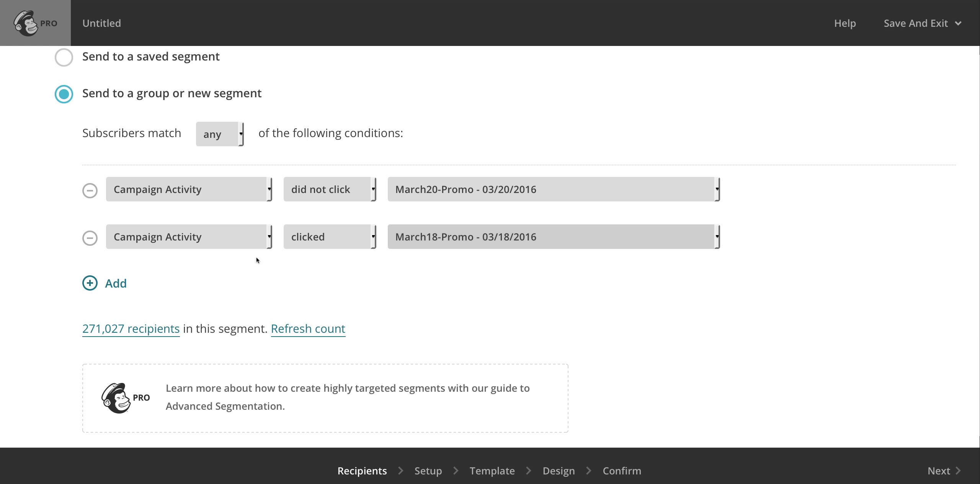Screen dimensions: 980x484
Task: Click the Untitled campaign name
Action: tap(101, 23)
